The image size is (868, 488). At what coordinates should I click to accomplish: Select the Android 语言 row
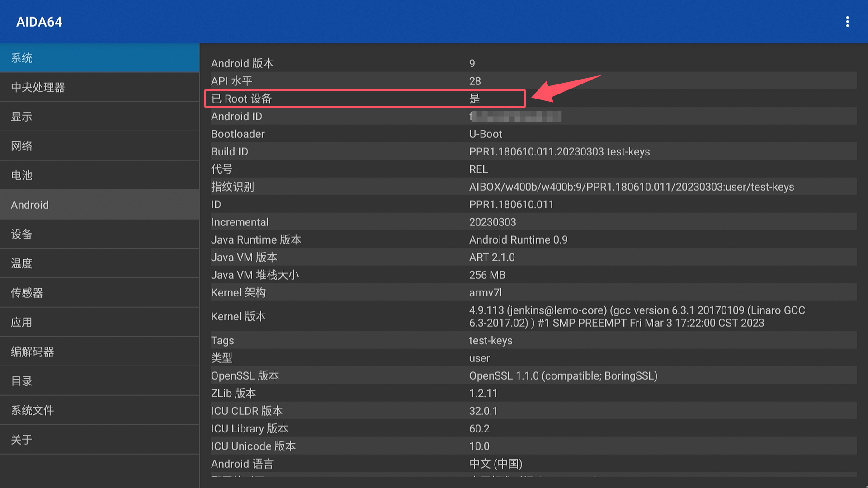533,464
